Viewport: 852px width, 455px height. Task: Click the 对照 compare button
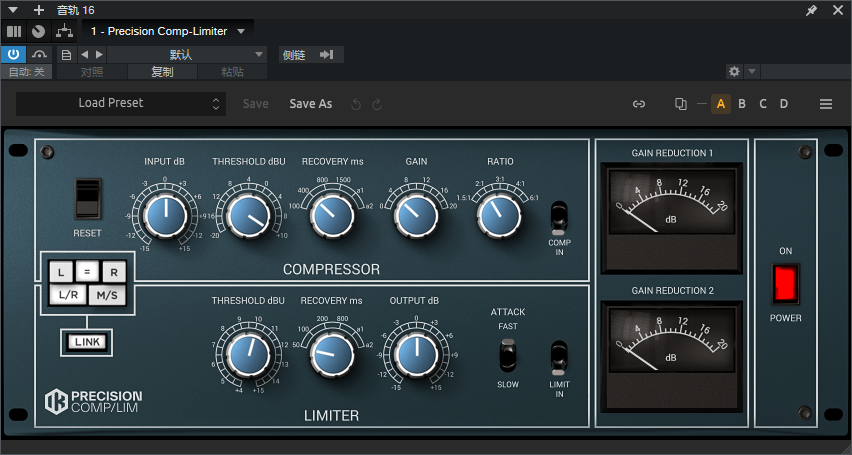[x=92, y=72]
